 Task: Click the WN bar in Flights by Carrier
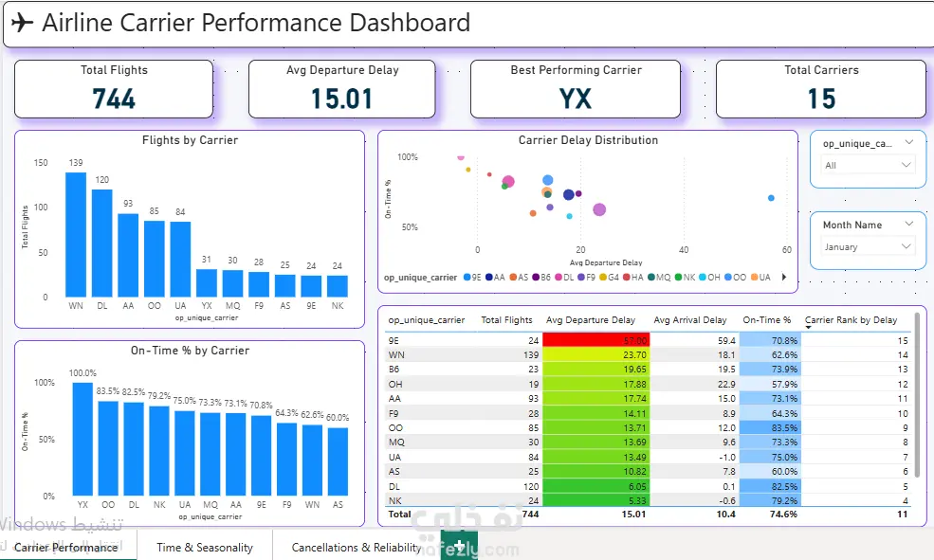(x=76, y=234)
